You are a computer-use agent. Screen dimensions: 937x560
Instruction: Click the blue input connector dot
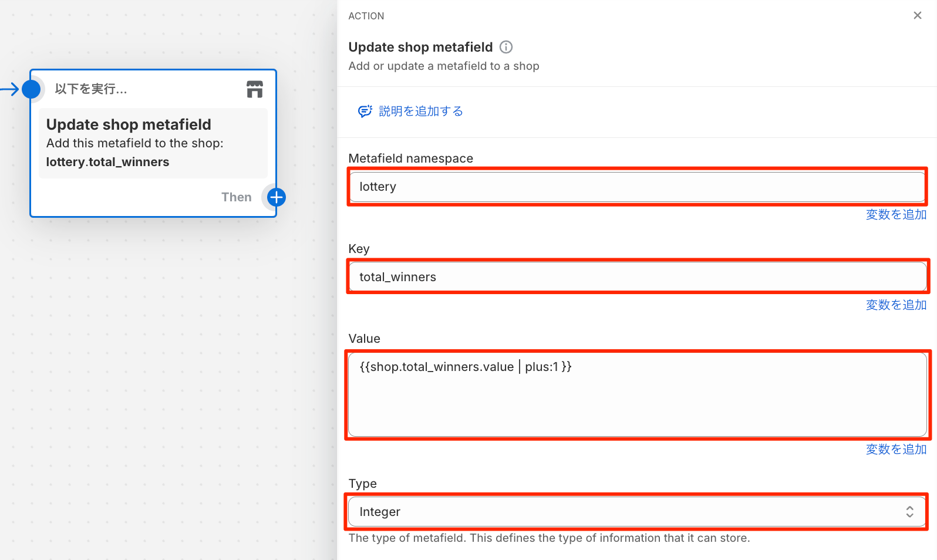(x=31, y=89)
